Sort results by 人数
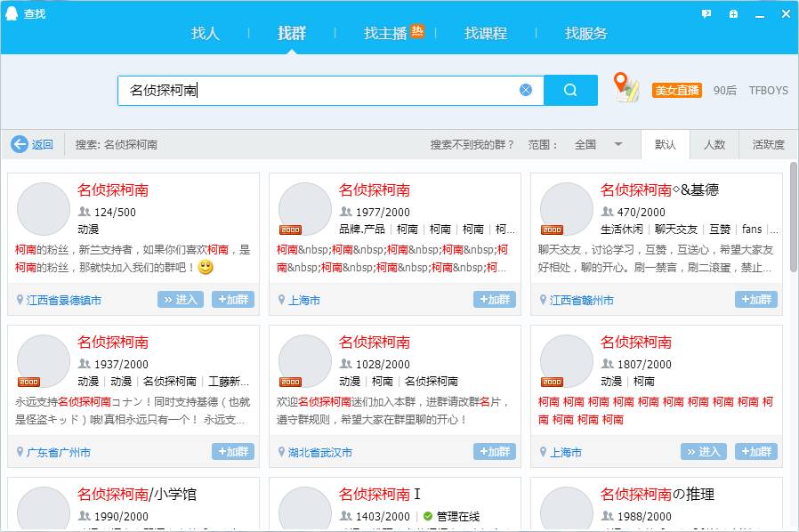 [714, 145]
